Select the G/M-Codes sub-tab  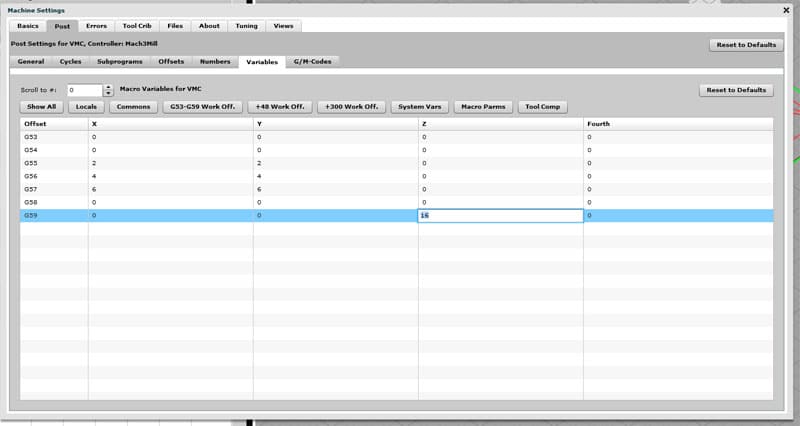[x=313, y=62]
